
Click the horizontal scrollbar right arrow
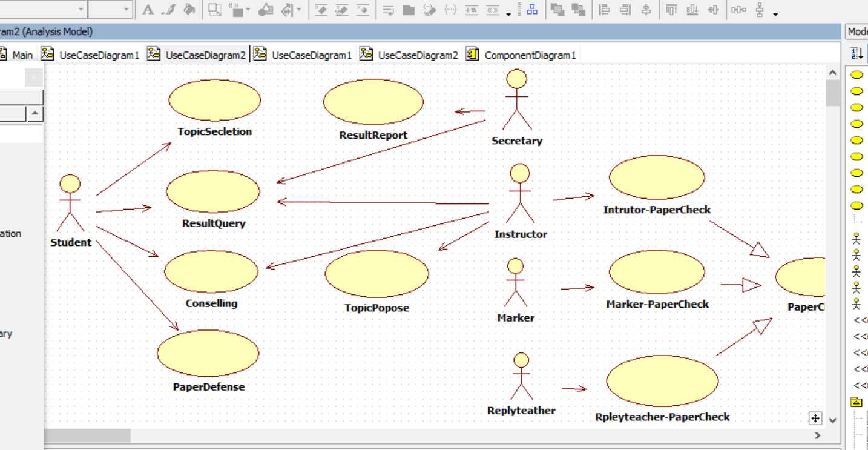pyautogui.click(x=818, y=435)
